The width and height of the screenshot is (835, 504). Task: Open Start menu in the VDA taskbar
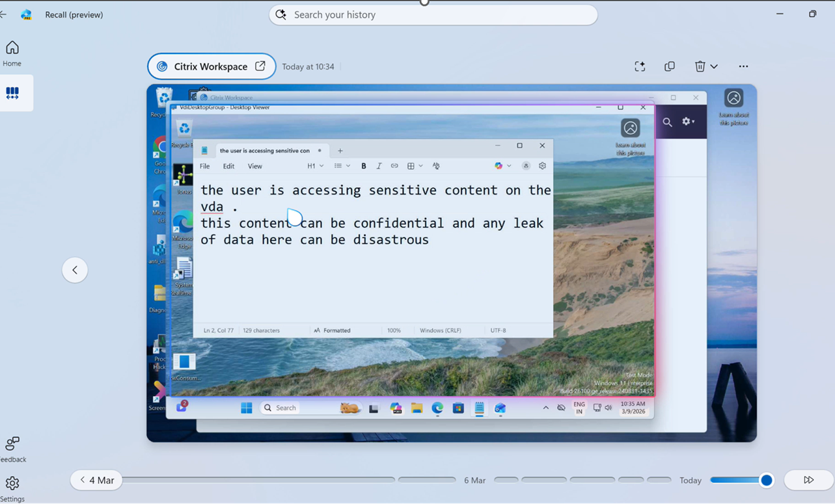(x=247, y=408)
